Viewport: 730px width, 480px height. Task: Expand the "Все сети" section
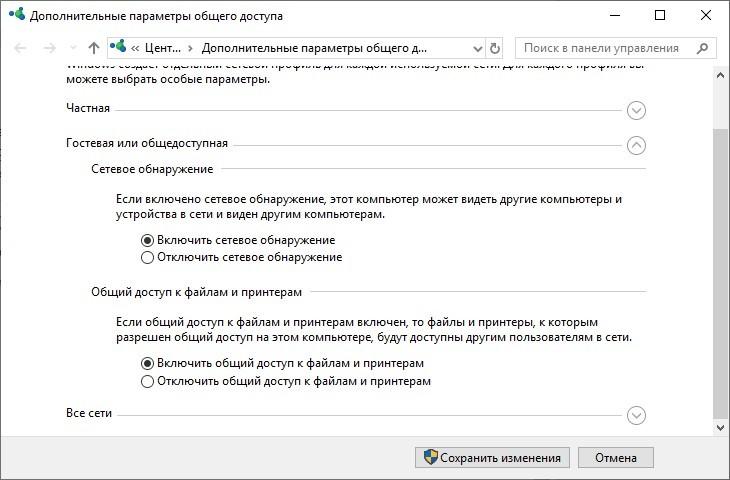pos(636,415)
